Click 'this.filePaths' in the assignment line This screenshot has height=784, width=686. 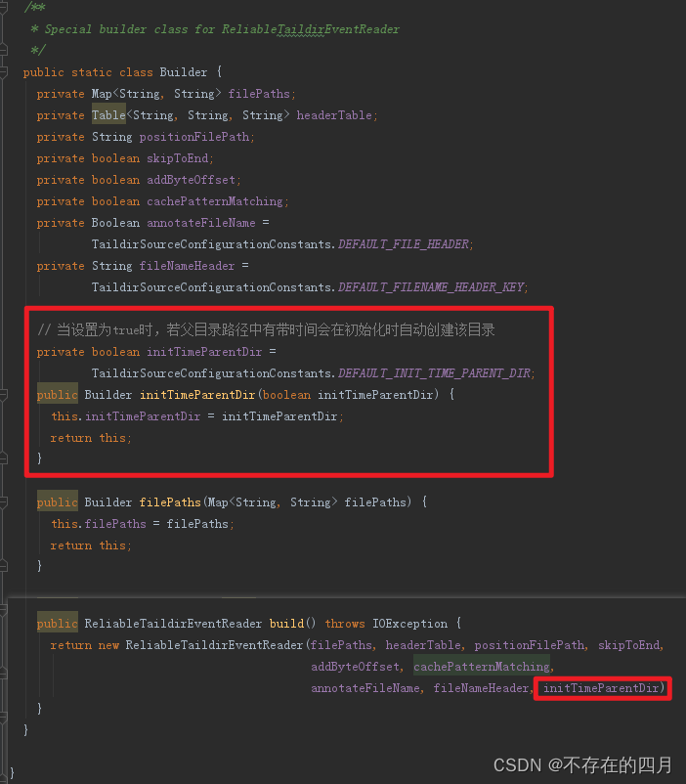99,524
